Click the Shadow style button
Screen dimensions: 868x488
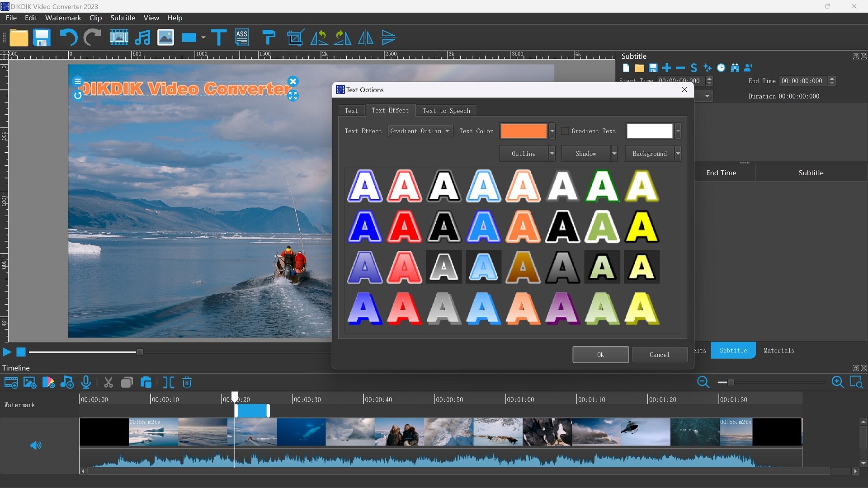(x=586, y=153)
